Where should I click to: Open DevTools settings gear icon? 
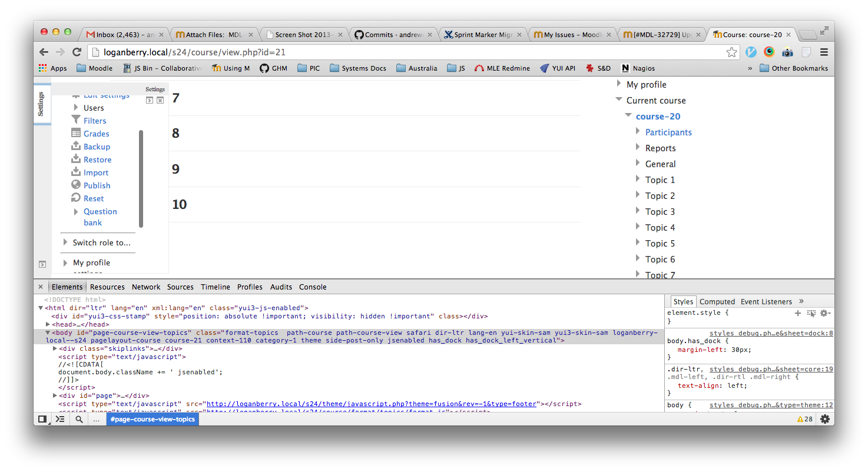click(x=825, y=419)
